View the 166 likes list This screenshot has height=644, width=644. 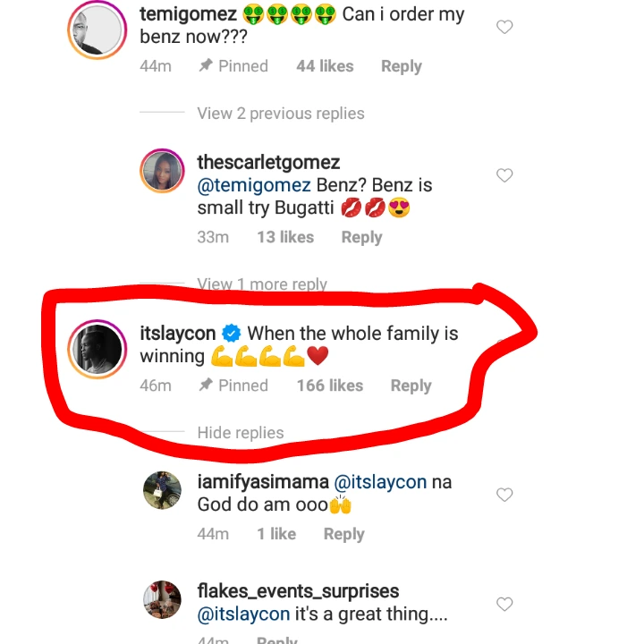coord(329,386)
